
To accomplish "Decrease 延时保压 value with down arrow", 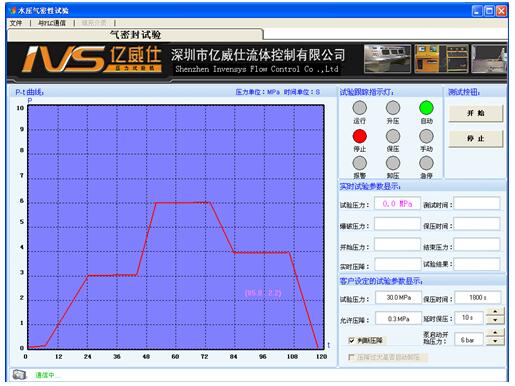I will [x=495, y=320].
